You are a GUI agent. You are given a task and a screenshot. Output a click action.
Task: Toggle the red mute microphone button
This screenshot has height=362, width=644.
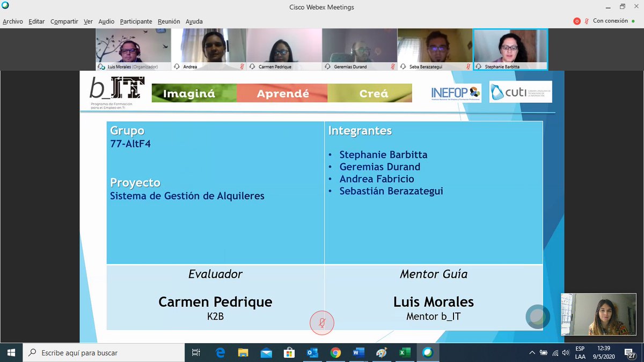click(322, 322)
